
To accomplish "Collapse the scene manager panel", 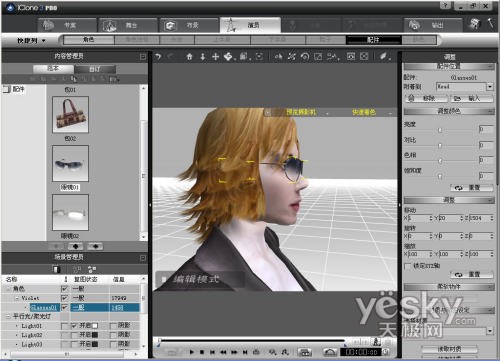I will click(x=143, y=258).
